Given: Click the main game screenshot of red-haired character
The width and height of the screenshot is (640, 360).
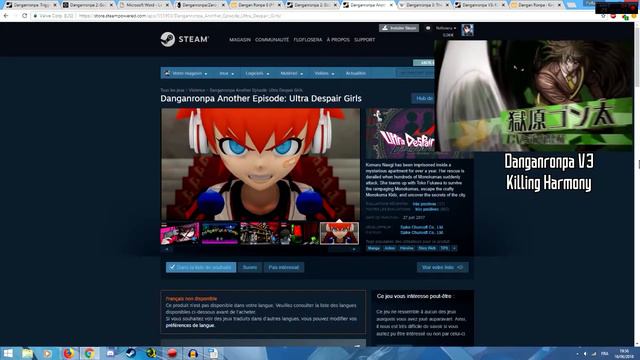Looking at the screenshot, I should click(x=260, y=164).
